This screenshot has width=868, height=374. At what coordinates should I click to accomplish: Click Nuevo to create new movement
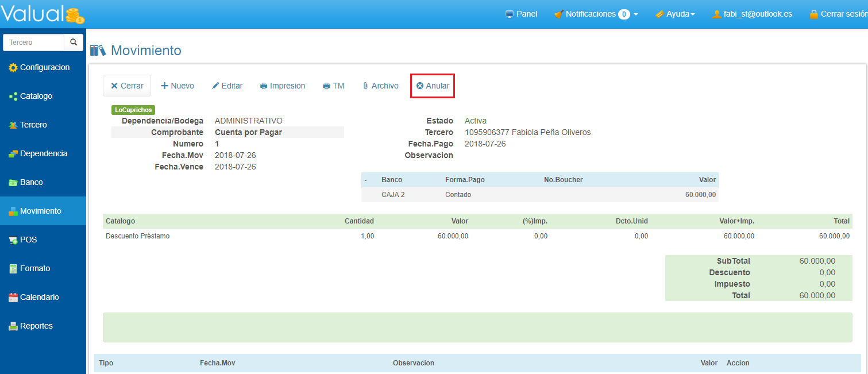[177, 86]
